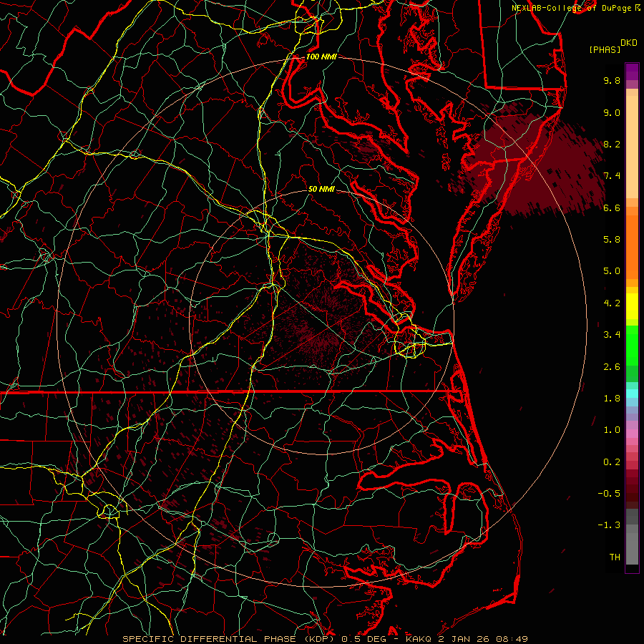Click the TH threshold label
The image size is (644, 644).
point(615,557)
